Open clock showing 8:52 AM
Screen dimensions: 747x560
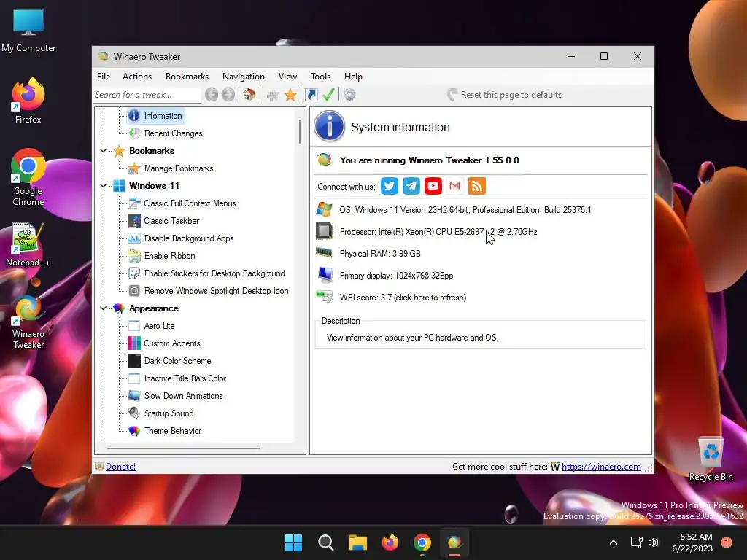pos(692,542)
